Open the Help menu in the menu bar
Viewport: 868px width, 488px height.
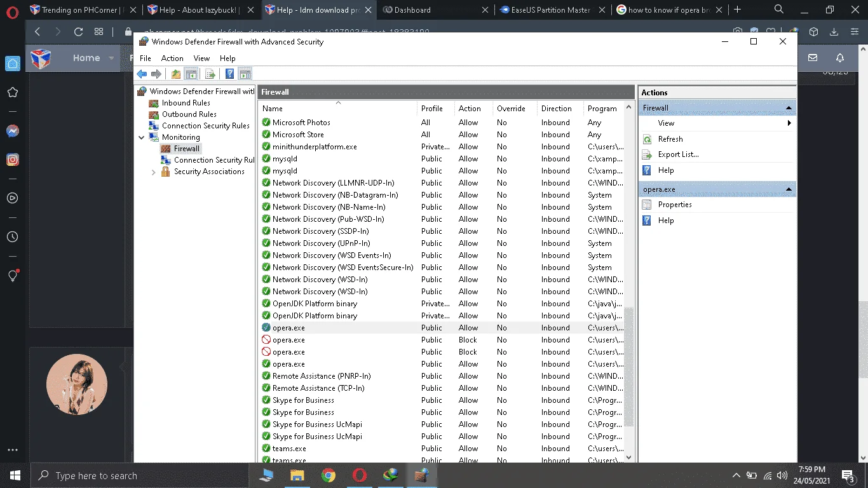click(x=227, y=58)
